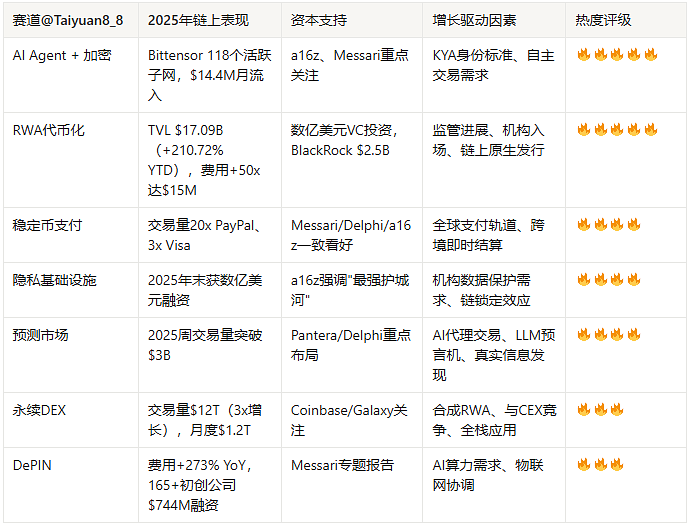Click the flame rating in the AI Agent row
Viewport: 691px width, 531px height.
(x=617, y=55)
